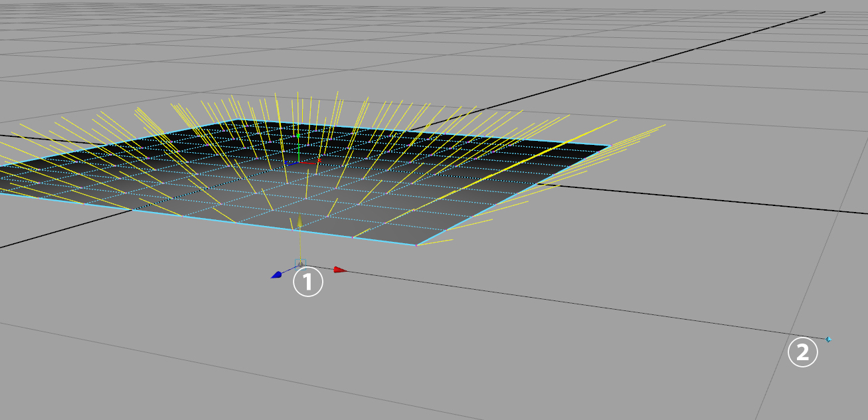Grab the yellow Y-axis arrow of the move manipulator
Screen dimensions: 868x420
[300, 221]
